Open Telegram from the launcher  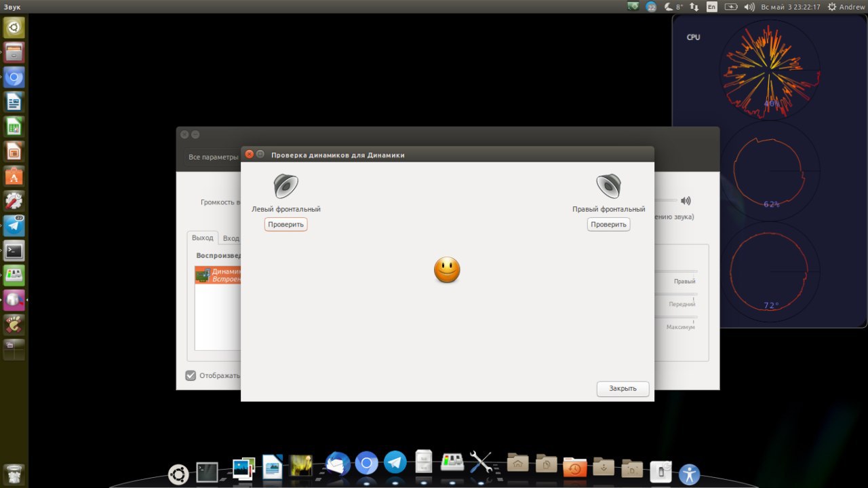click(14, 226)
